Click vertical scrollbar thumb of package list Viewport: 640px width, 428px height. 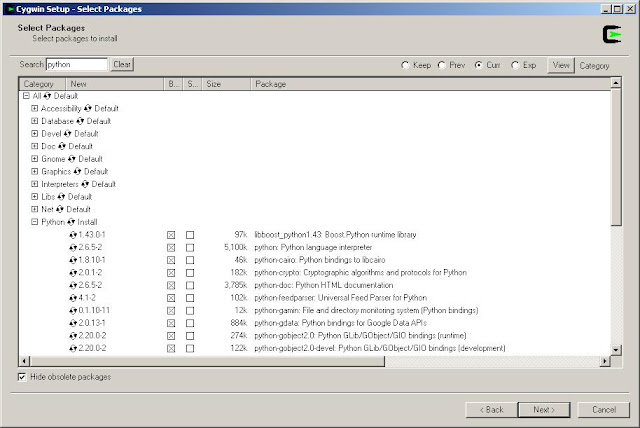[616, 157]
